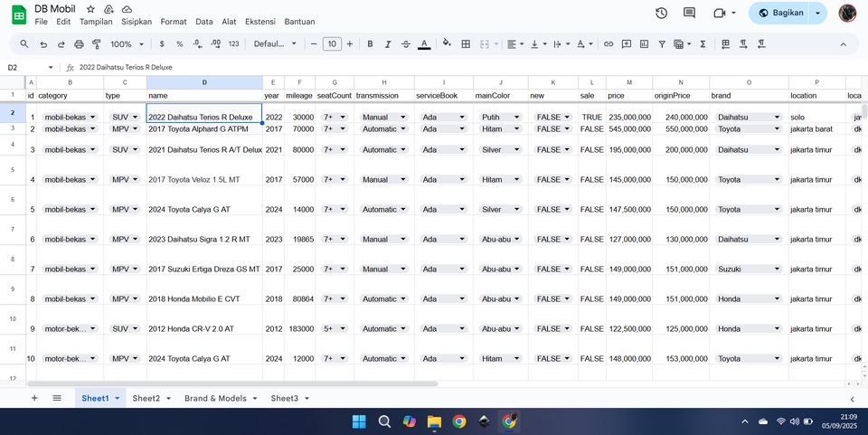
Task: Show all comments panel icon
Action: point(689,13)
